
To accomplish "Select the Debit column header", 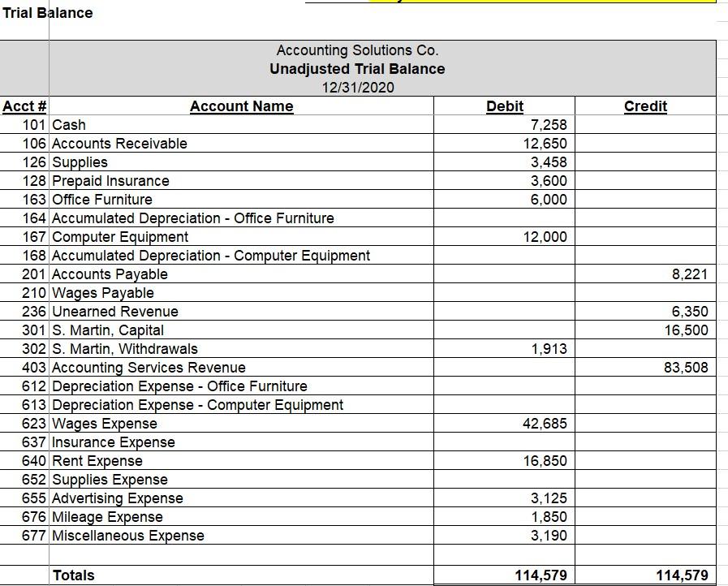I will 504,106.
